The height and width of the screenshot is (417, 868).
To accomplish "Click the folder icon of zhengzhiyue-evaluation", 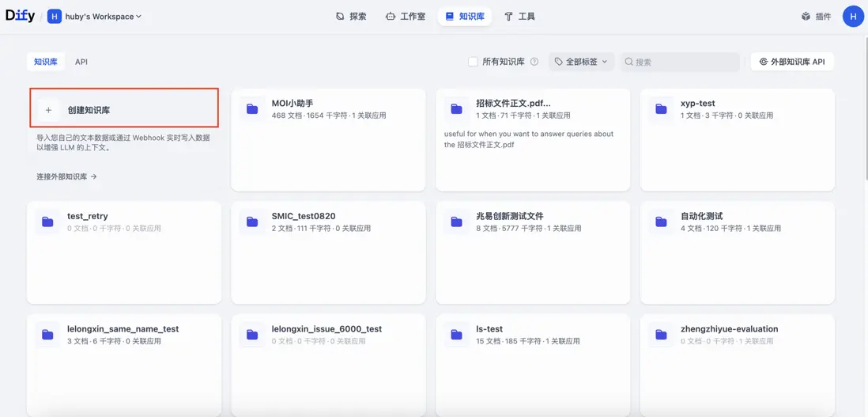I will 661,335.
